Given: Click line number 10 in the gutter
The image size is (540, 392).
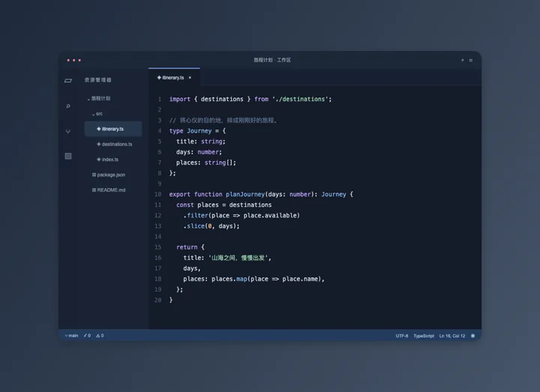Looking at the screenshot, I should (x=157, y=194).
